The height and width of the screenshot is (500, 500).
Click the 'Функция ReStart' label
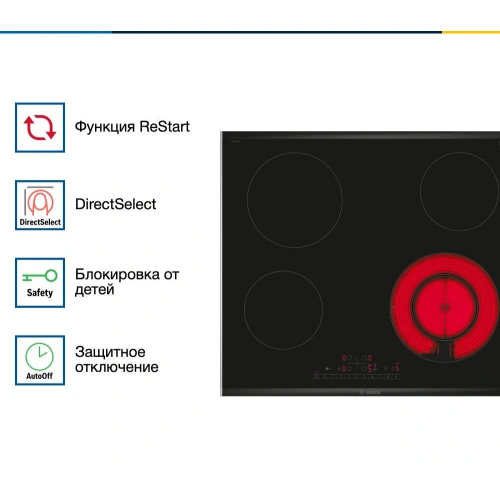(132, 127)
